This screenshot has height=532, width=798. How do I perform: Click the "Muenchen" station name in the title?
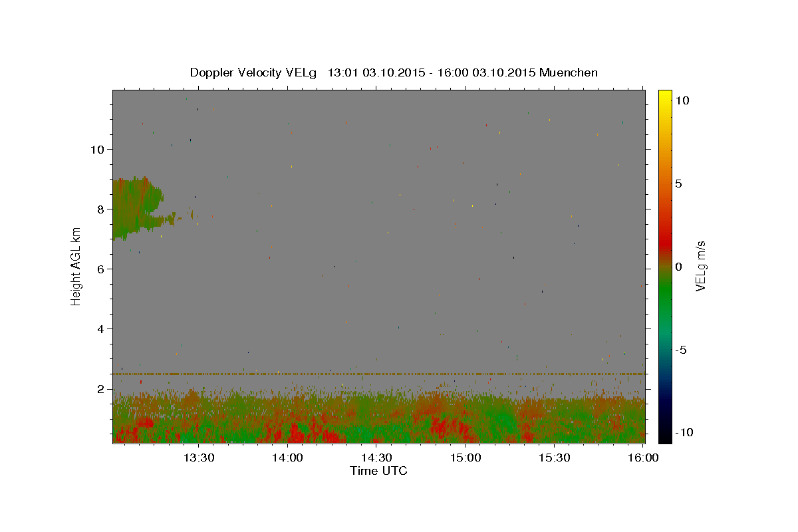tap(569, 72)
